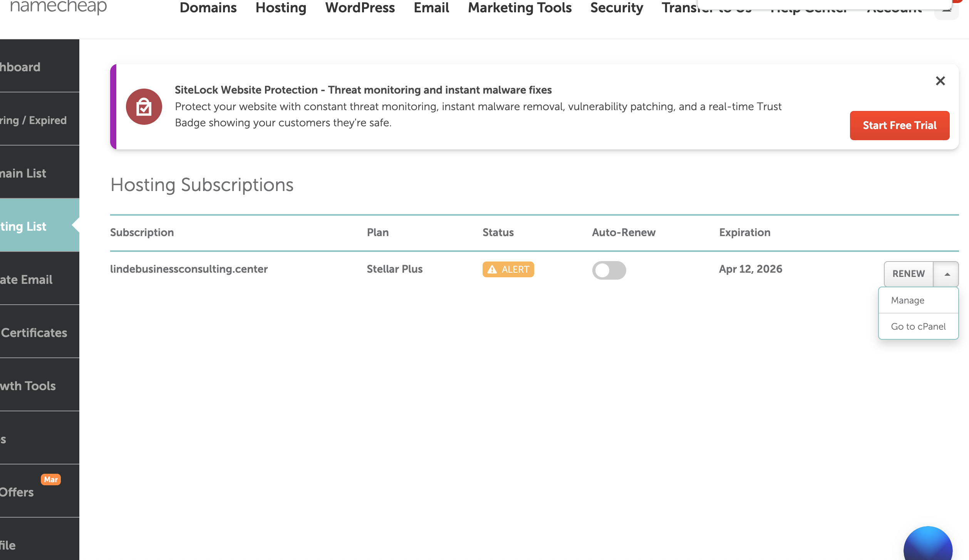Click the Auto-Renew column header
The width and height of the screenshot is (969, 560).
click(x=624, y=233)
